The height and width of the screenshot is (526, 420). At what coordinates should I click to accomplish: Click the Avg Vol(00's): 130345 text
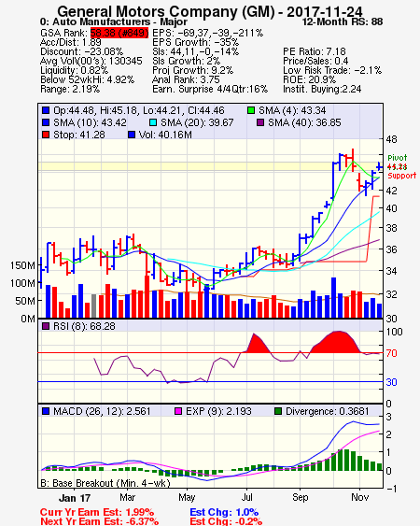pyautogui.click(x=91, y=61)
